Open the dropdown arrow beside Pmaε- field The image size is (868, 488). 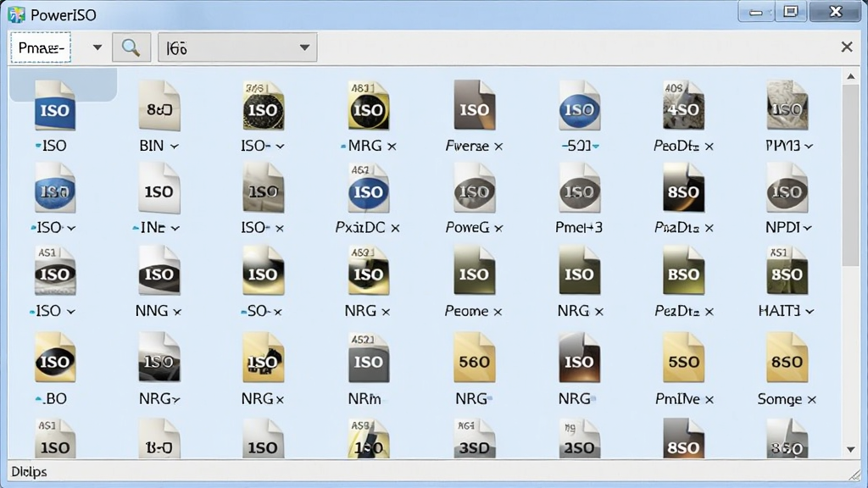97,47
